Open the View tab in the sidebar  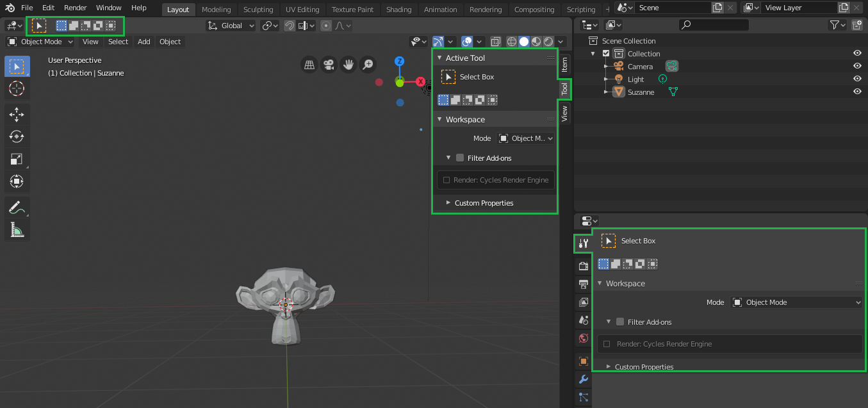pyautogui.click(x=564, y=114)
